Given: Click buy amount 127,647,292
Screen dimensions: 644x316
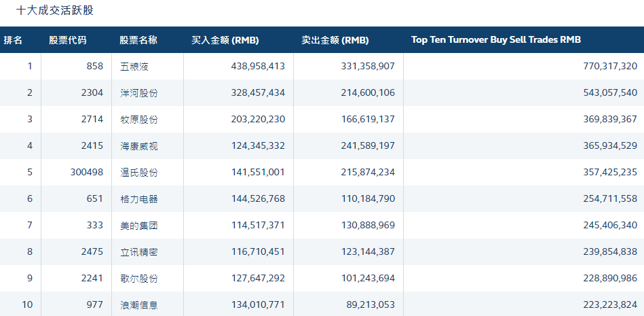Looking at the screenshot, I should pyautogui.click(x=258, y=278).
